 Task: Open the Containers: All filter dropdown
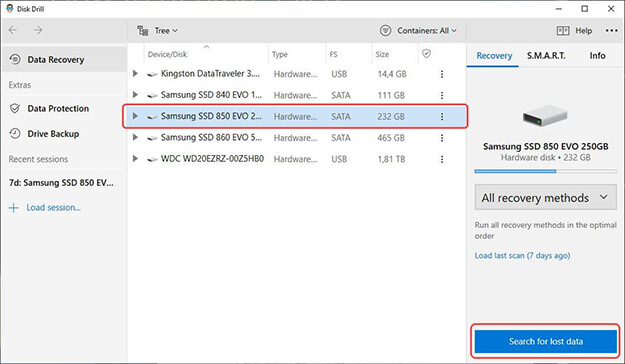419,31
